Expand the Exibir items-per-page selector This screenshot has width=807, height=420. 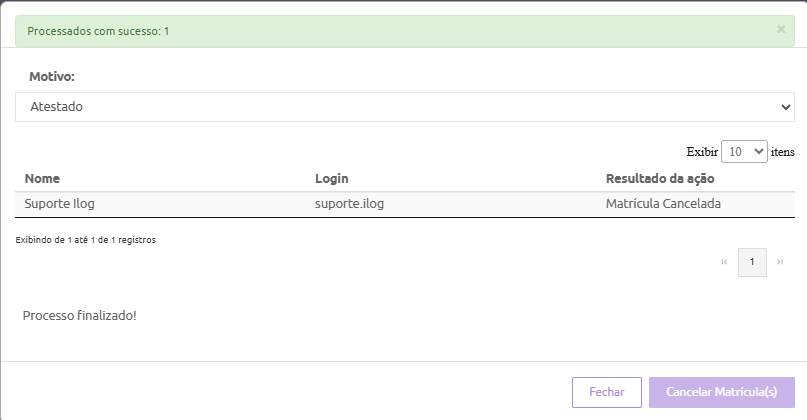pyautogui.click(x=744, y=152)
